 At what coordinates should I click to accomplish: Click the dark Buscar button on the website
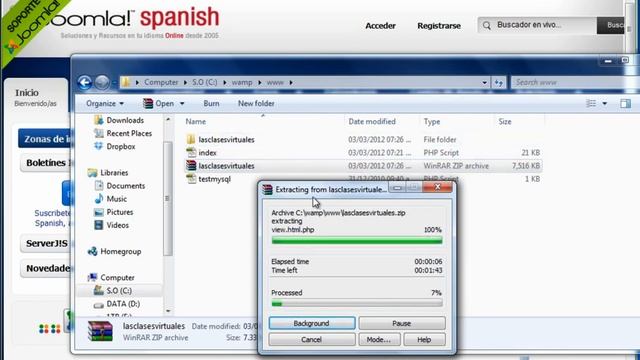tap(610, 25)
